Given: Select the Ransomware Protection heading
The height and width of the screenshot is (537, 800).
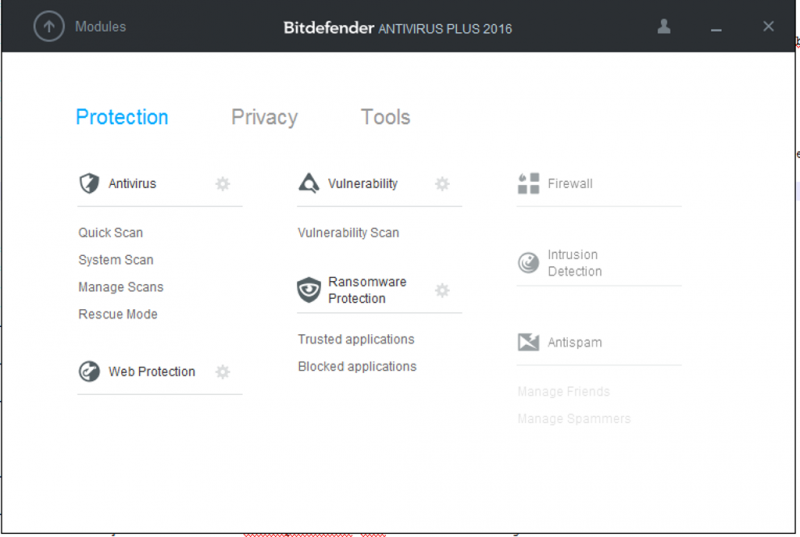Looking at the screenshot, I should 367,290.
